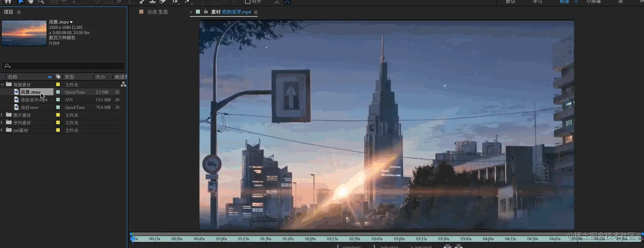Select the Puppet Pin tool
The image size is (644, 248).
coord(187,2)
